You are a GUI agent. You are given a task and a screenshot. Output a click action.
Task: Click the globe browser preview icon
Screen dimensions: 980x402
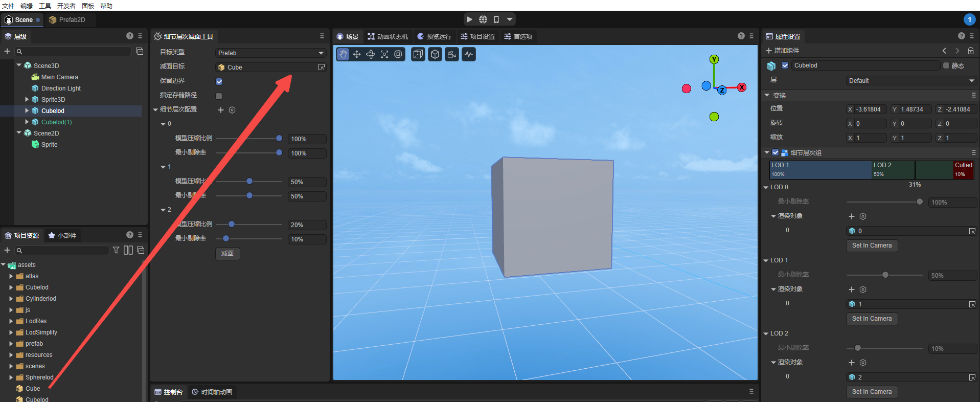(483, 19)
